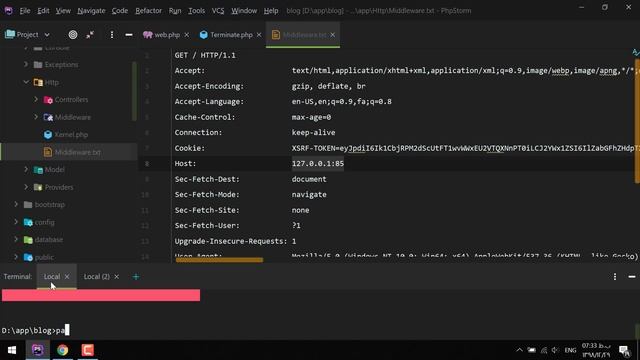Open Google Chrome from the taskbar
The height and width of the screenshot is (360, 640).
click(62, 350)
